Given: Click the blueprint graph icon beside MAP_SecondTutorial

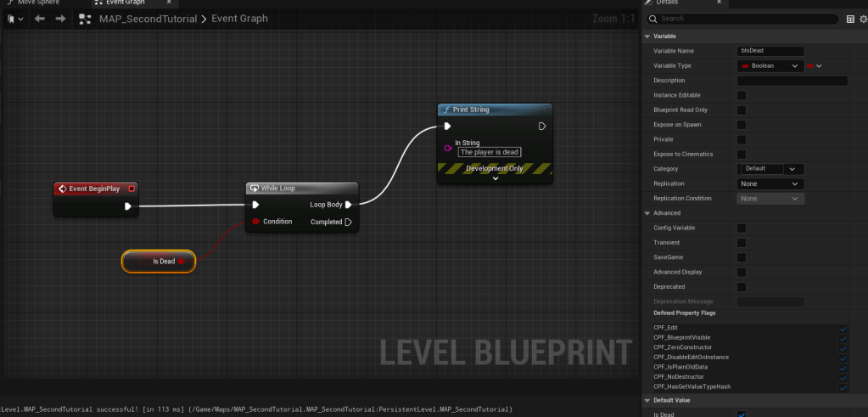Looking at the screenshot, I should click(85, 19).
